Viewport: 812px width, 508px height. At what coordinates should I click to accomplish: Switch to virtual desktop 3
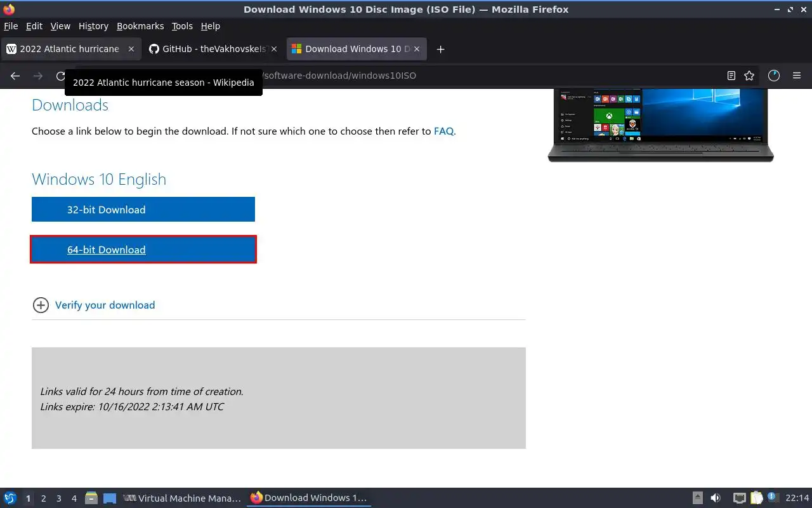coord(58,498)
